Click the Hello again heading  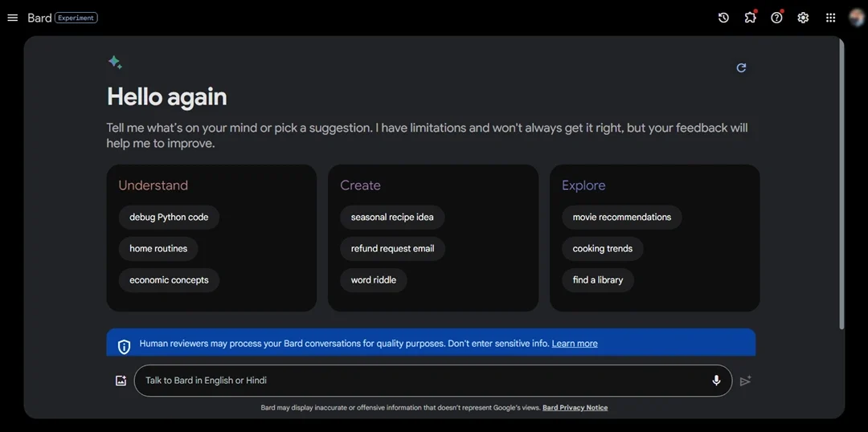click(166, 97)
